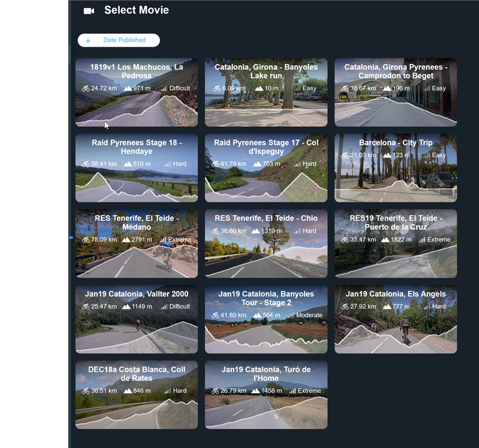Click the 'Select Movie' heading text
The height and width of the screenshot is (448, 479).
click(x=136, y=11)
